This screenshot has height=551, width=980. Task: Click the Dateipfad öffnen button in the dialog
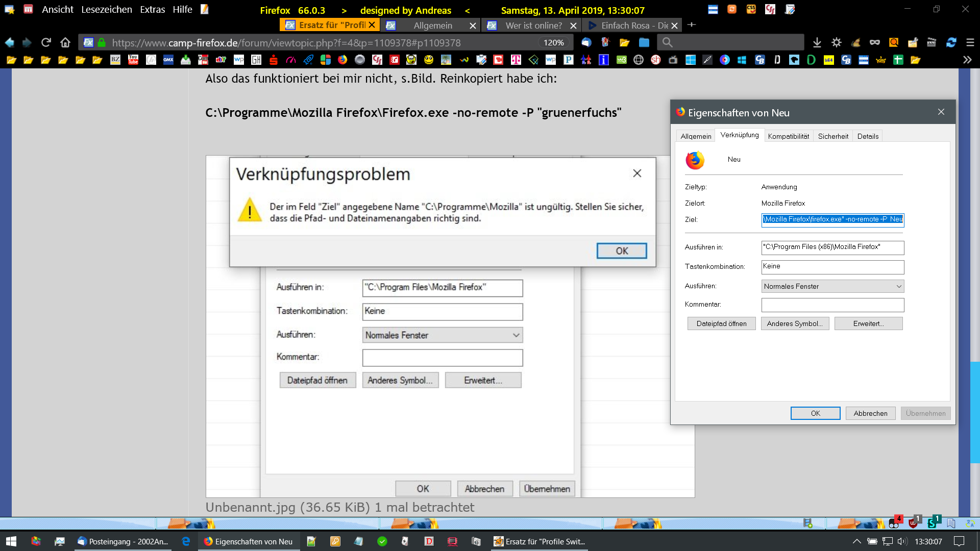(721, 323)
